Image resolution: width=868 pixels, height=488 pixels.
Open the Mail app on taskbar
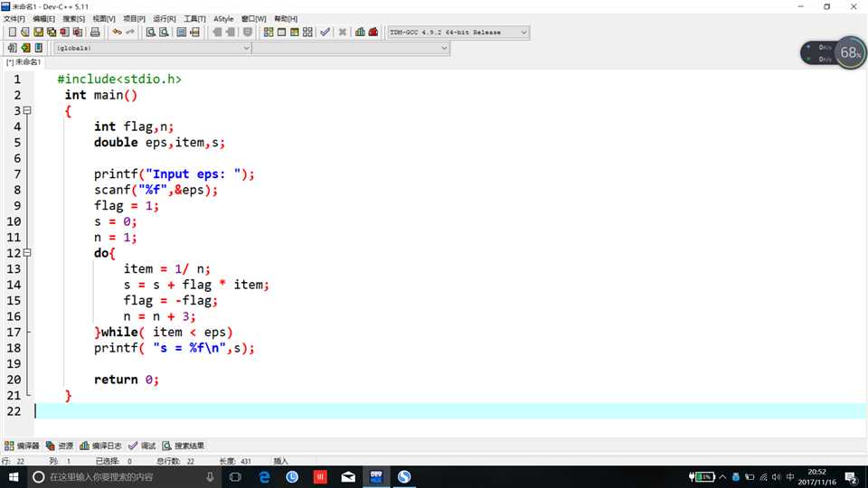(348, 477)
